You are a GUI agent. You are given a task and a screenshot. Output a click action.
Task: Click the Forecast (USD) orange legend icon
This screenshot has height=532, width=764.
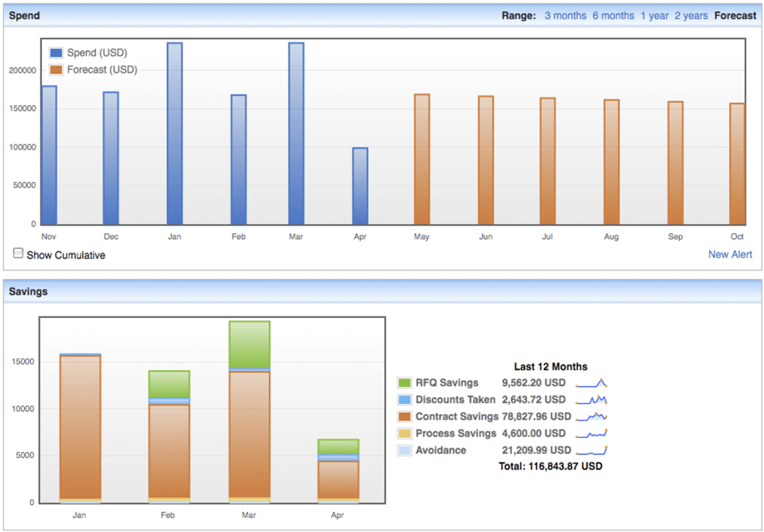tap(56, 70)
